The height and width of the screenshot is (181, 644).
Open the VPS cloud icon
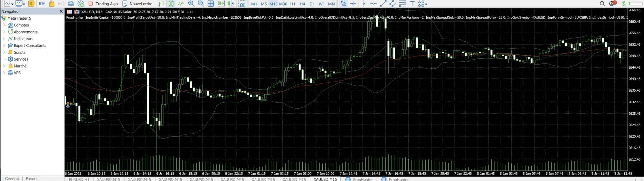[x=71, y=4]
